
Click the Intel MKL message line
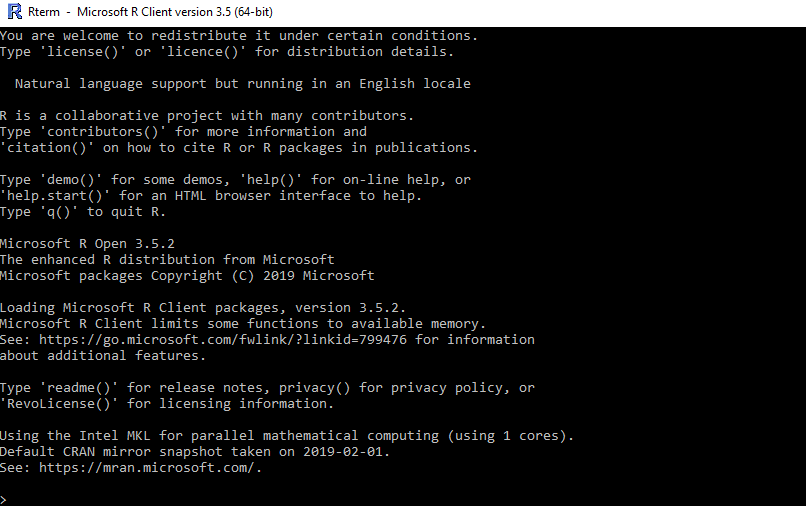click(x=287, y=435)
